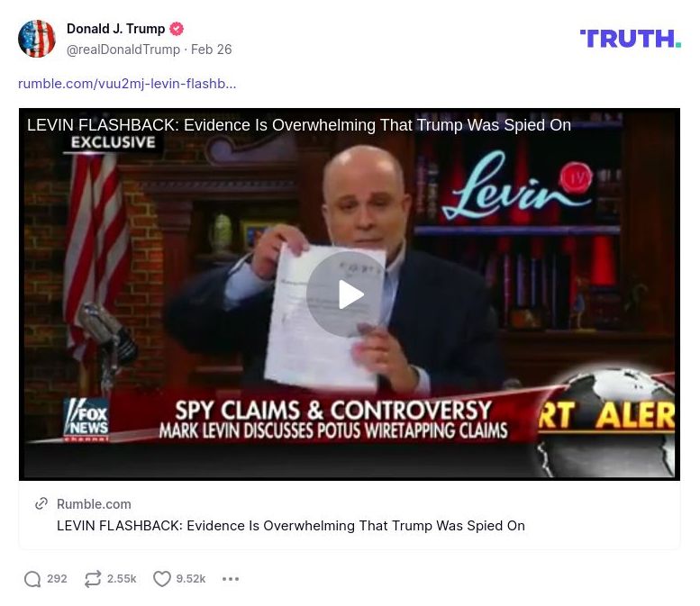
Task: Open the rumble.com/vuu2mj-levin-flashb... link
Action: click(x=127, y=84)
